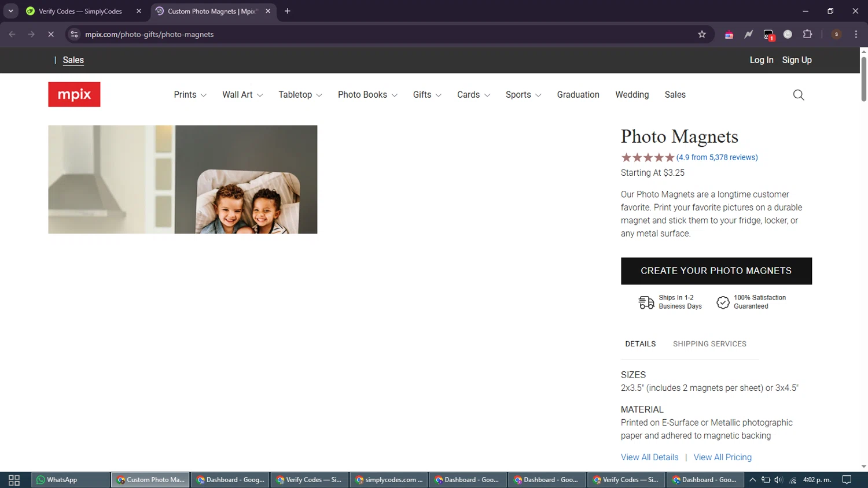
Task: Expand the Photo Books dropdown menu
Action: click(x=367, y=95)
